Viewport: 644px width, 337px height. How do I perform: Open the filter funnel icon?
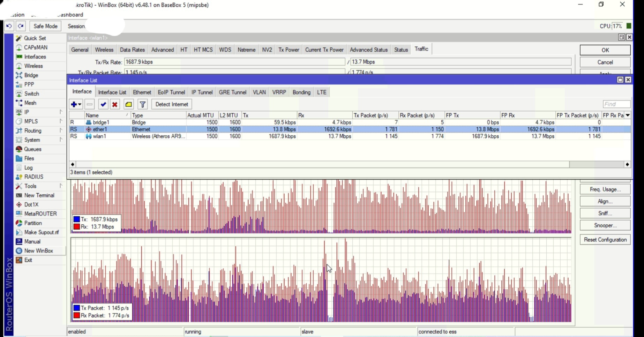143,104
